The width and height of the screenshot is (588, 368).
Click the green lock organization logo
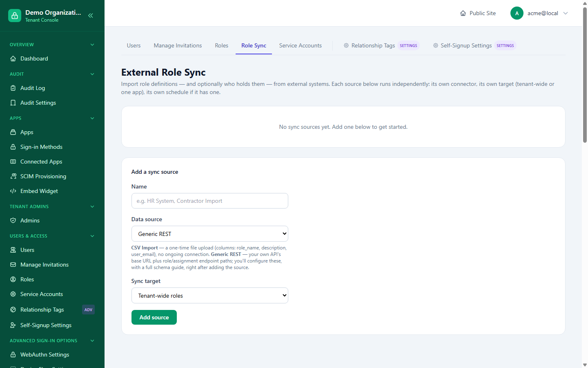coord(15,16)
